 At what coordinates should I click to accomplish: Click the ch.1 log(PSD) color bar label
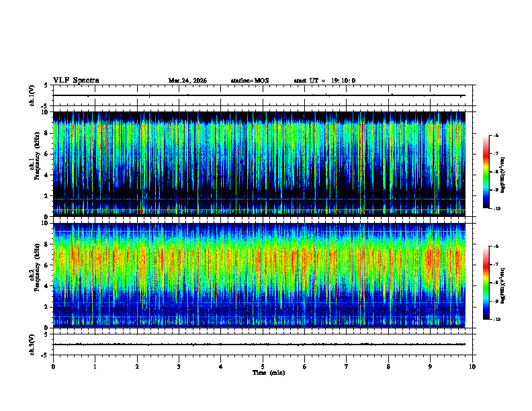point(503,175)
